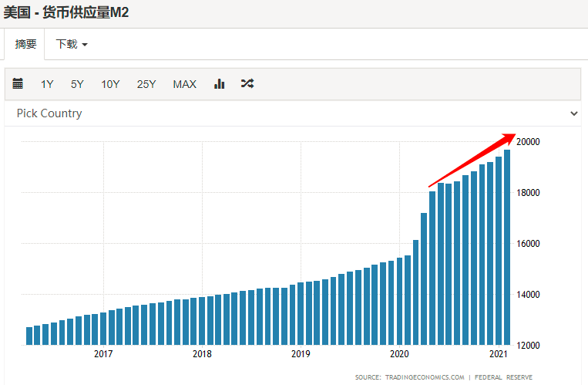The width and height of the screenshot is (588, 385).
Task: Click the 20000 y-axis label
Action: coord(528,142)
